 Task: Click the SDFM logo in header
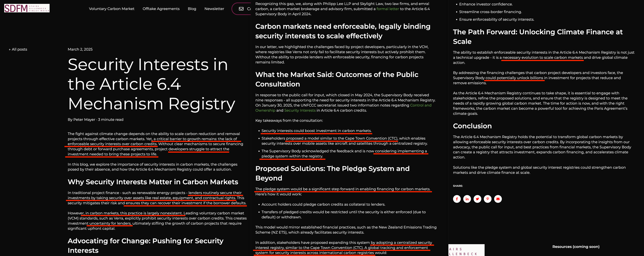[x=27, y=8]
